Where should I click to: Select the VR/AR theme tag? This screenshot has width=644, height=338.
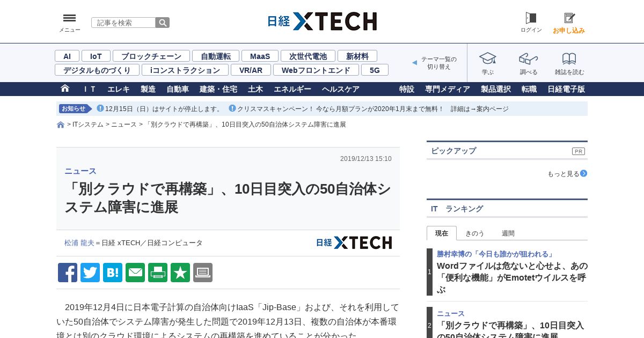click(x=251, y=70)
